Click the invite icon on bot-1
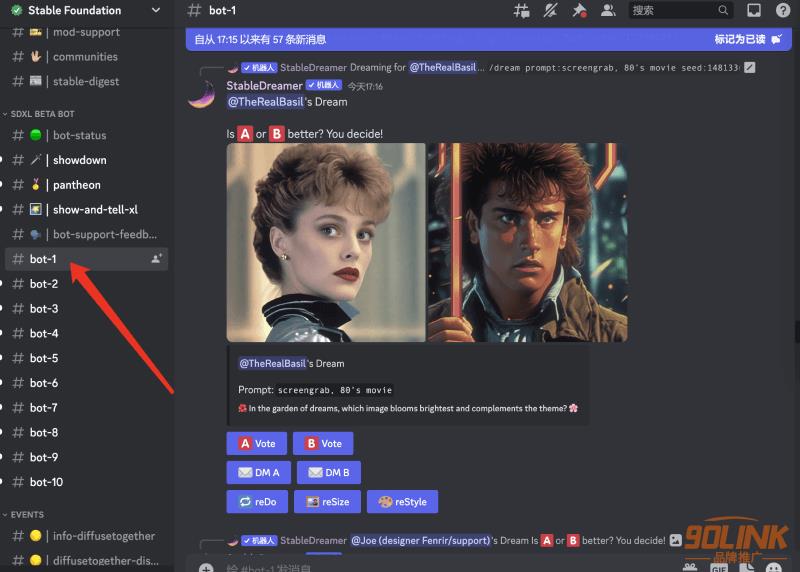The image size is (800, 572). 156,259
